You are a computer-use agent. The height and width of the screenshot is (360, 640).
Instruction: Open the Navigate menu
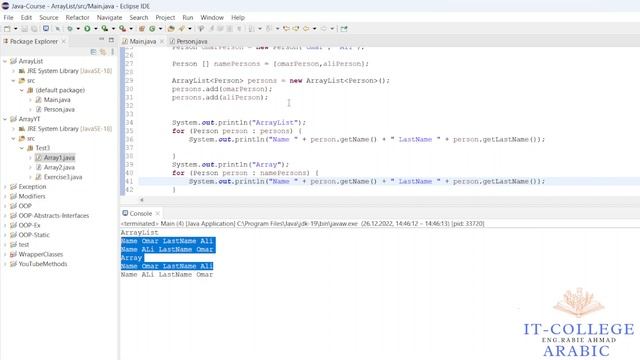109,18
